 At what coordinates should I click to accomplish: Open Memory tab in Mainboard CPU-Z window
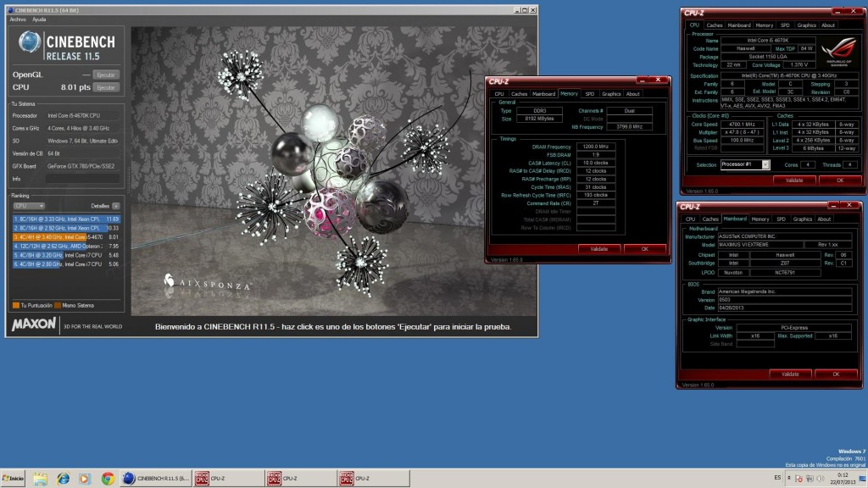[760, 219]
